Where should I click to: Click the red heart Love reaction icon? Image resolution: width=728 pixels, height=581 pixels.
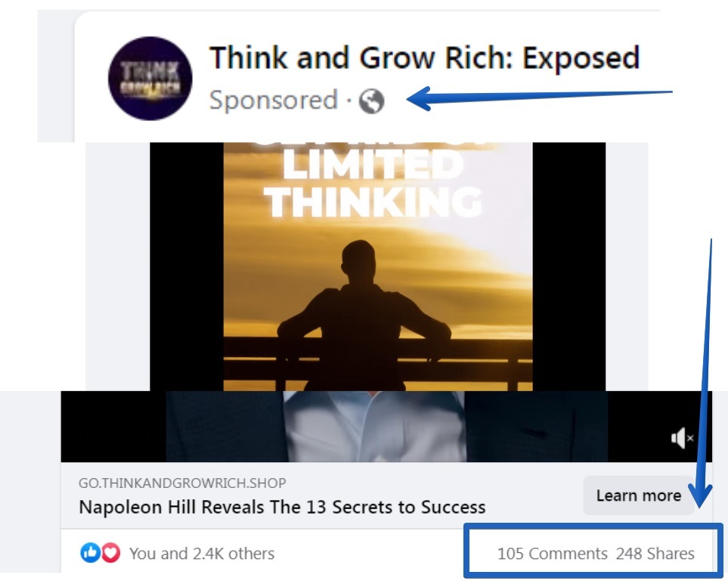[111, 553]
